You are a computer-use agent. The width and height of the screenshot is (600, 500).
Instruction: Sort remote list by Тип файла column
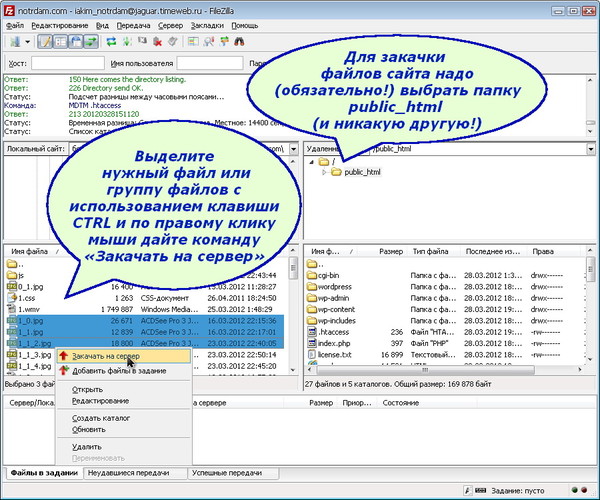click(x=434, y=251)
